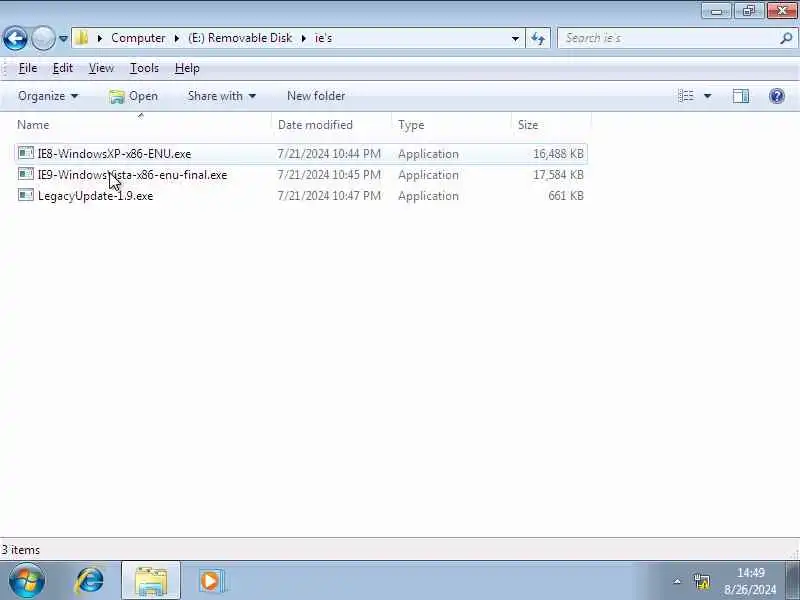The image size is (800, 600).
Task: Expand arrow after Computer breadcrumb
Action: coord(177,38)
